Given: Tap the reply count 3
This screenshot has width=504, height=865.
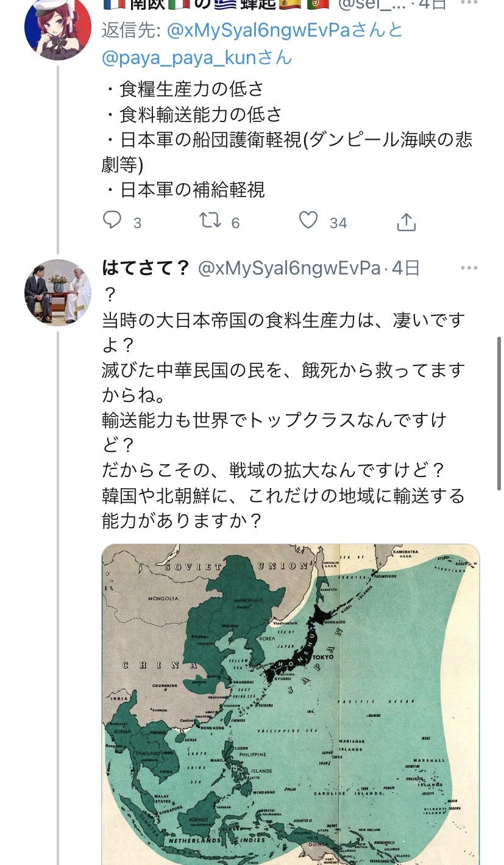Looking at the screenshot, I should [x=138, y=223].
